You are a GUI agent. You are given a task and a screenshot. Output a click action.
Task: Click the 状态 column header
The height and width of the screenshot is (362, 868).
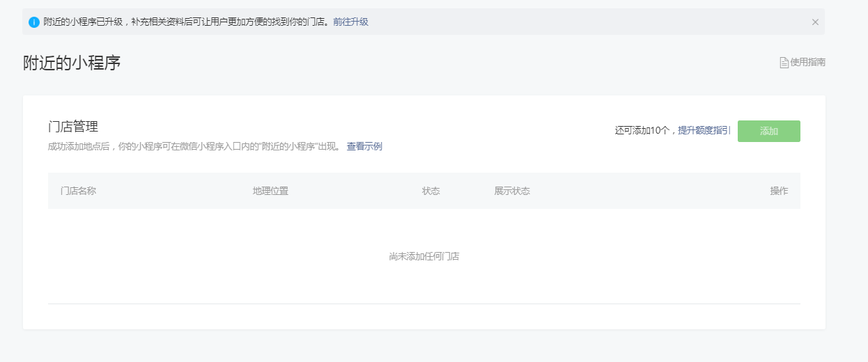(431, 191)
